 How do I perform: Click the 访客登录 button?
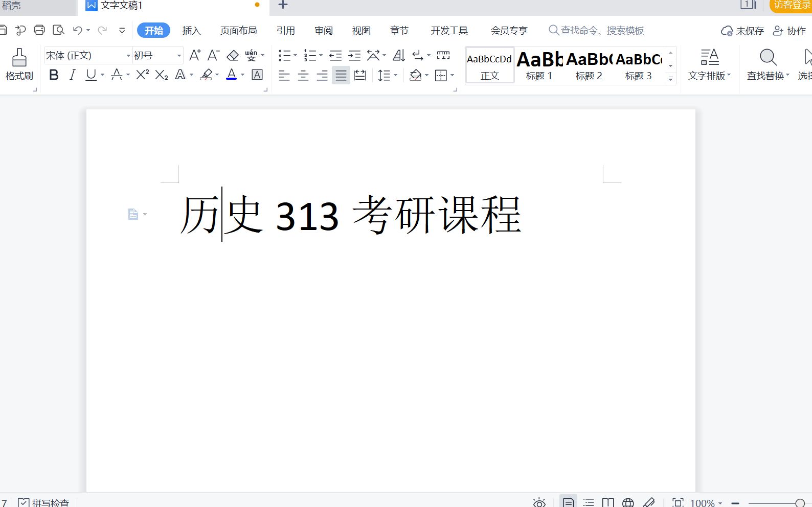point(791,6)
